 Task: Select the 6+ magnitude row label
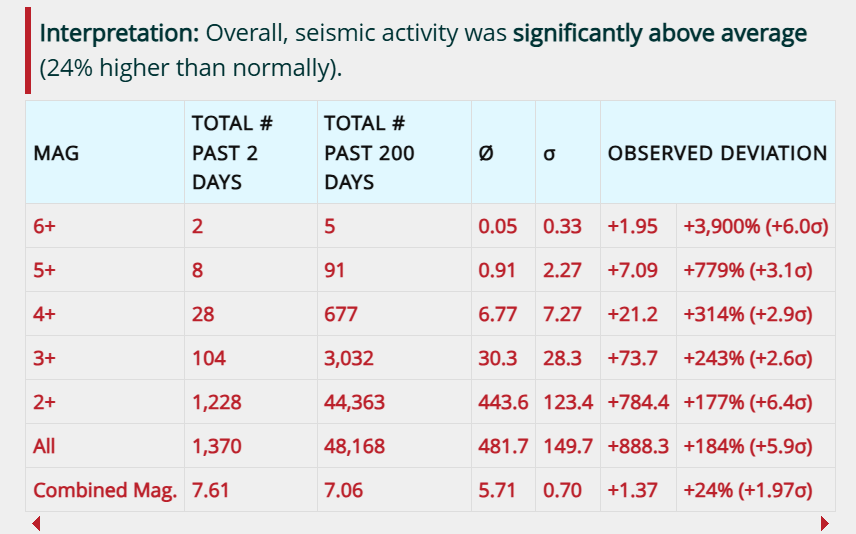pos(45,226)
